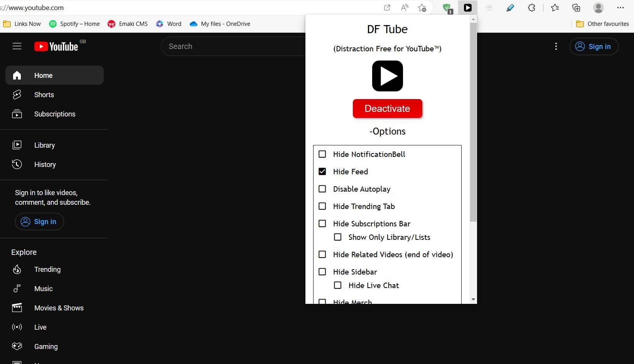The width and height of the screenshot is (634, 364).
Task: Click the green shield extension icon
Action: click(447, 8)
